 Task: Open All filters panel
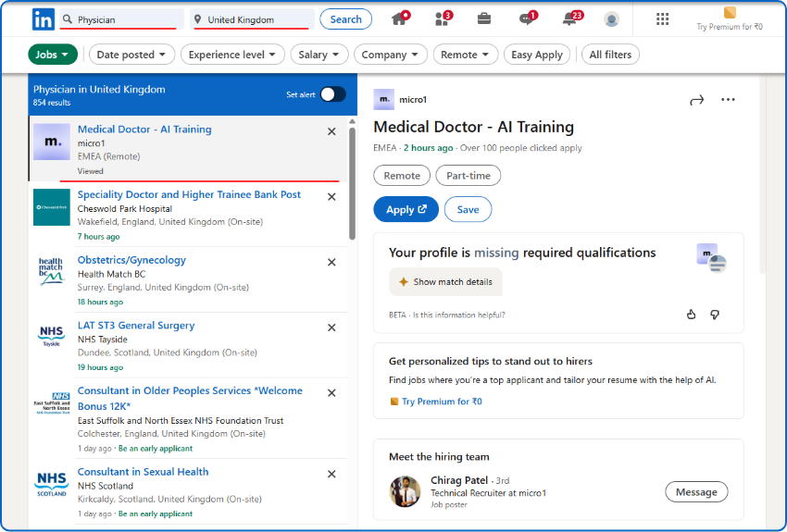click(610, 55)
